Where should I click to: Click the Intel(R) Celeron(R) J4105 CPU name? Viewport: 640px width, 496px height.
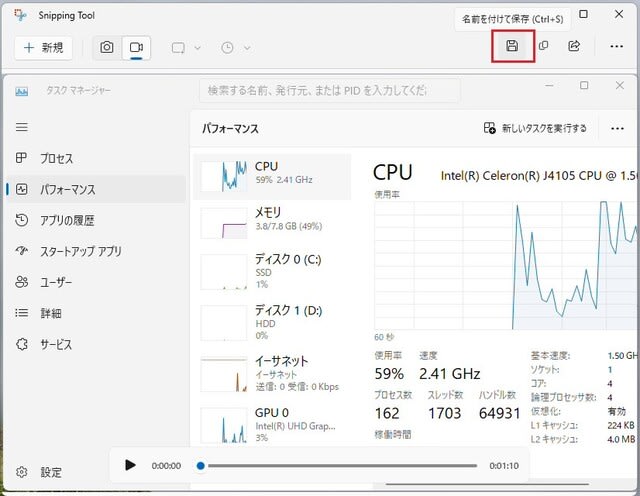coord(539,176)
